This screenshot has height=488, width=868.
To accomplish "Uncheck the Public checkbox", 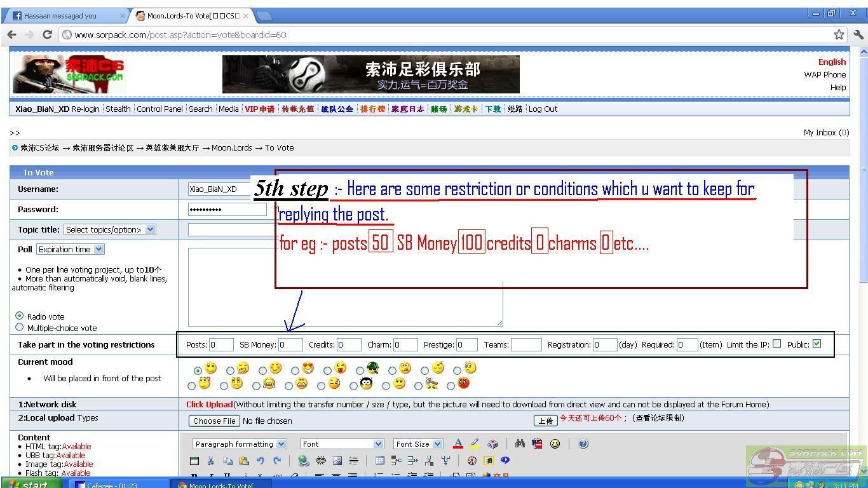I will (x=817, y=344).
